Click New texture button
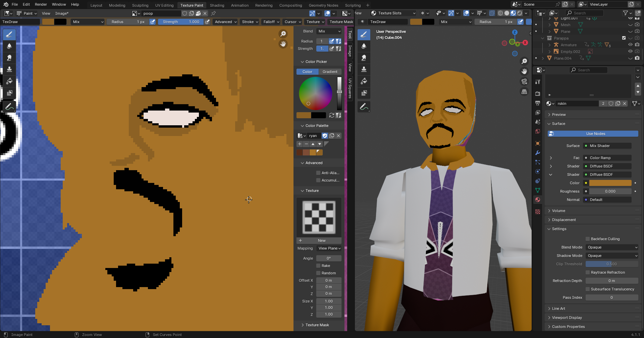The height and width of the screenshot is (338, 644). (x=319, y=241)
